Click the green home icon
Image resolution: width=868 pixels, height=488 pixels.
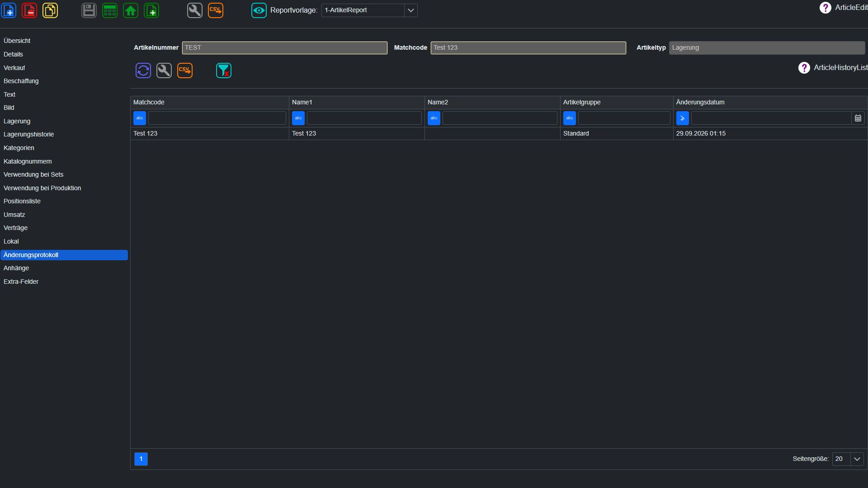131,10
